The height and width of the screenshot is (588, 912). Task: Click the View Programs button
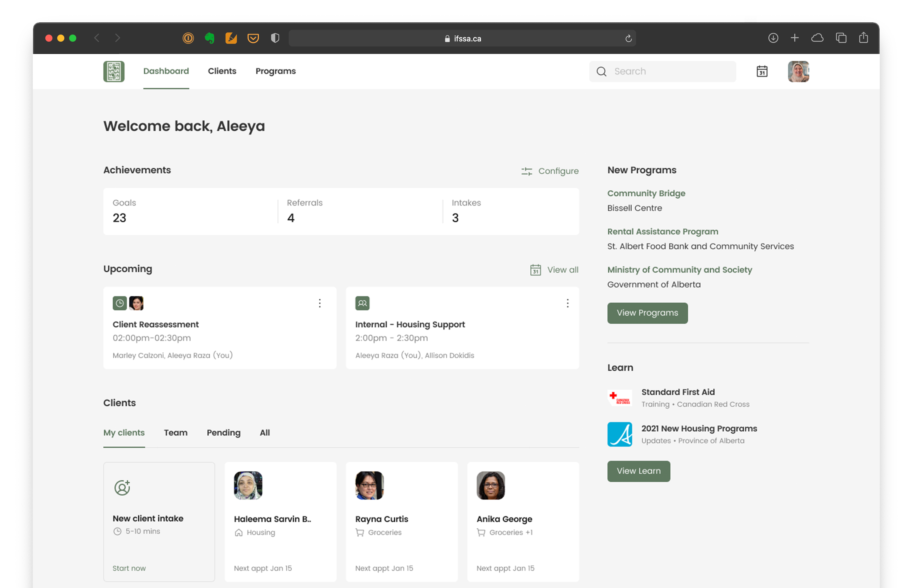click(647, 313)
